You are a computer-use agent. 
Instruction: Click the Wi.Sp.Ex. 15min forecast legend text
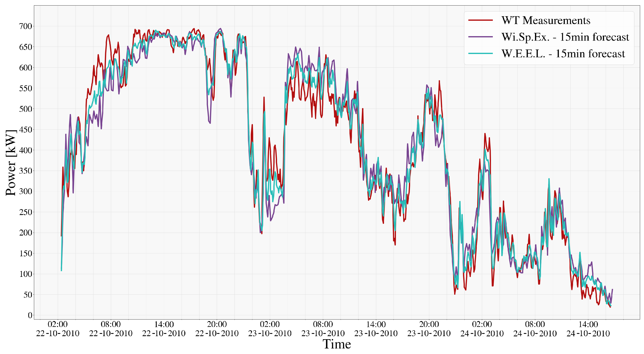[565, 37]
